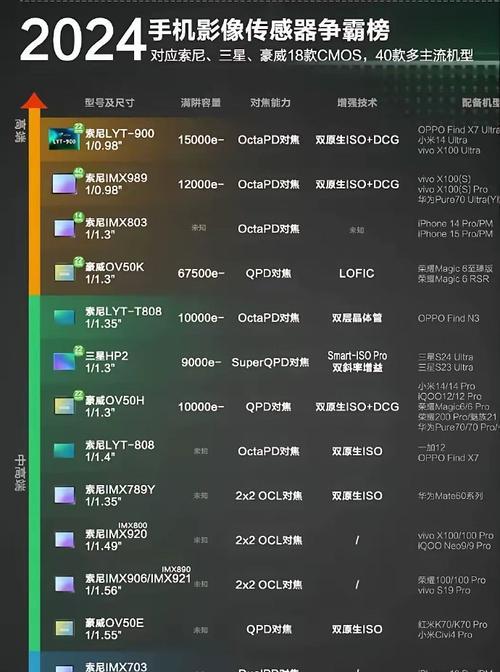Click the model name "索尼LYT-808"
Viewport: 500px width, 672px height.
click(x=120, y=445)
